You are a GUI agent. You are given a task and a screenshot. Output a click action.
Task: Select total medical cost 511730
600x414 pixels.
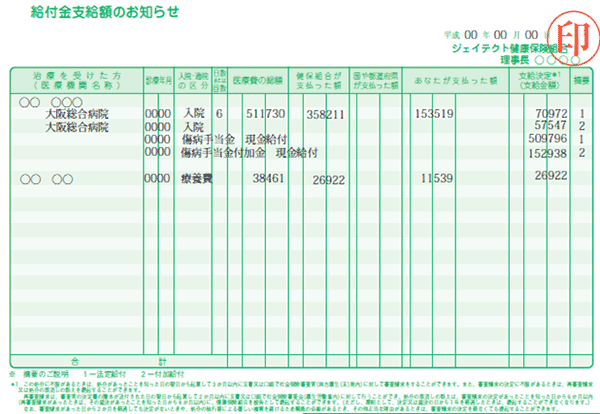(x=266, y=114)
